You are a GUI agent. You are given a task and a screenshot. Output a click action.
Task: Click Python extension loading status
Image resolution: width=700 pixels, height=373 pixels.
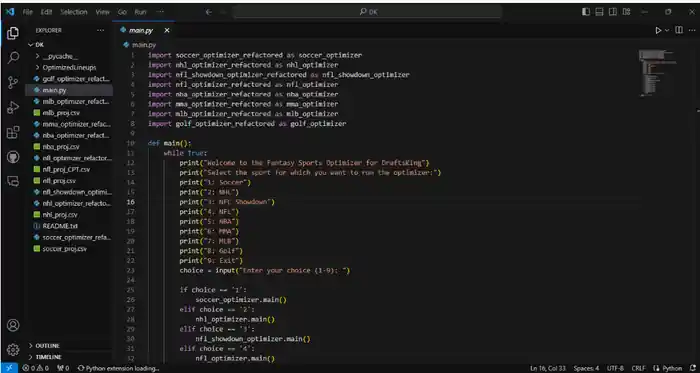coord(118,368)
